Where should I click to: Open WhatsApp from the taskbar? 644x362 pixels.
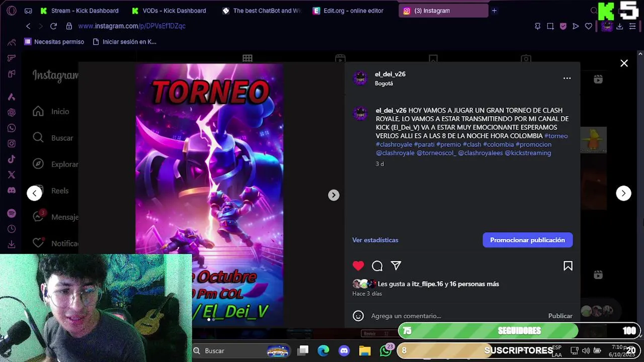tap(386, 350)
